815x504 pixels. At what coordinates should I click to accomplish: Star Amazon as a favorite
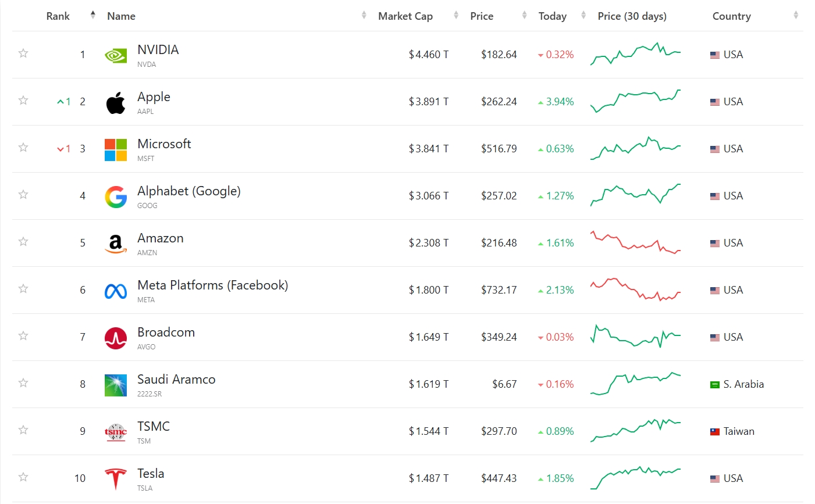click(23, 242)
